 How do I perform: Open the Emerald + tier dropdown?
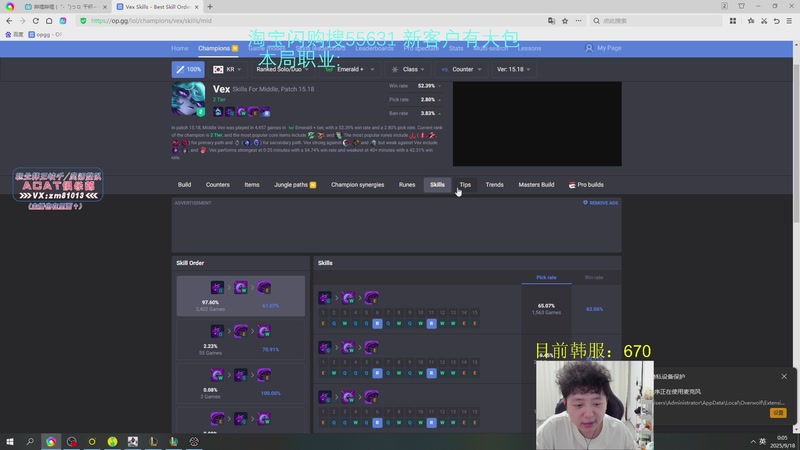tap(350, 69)
